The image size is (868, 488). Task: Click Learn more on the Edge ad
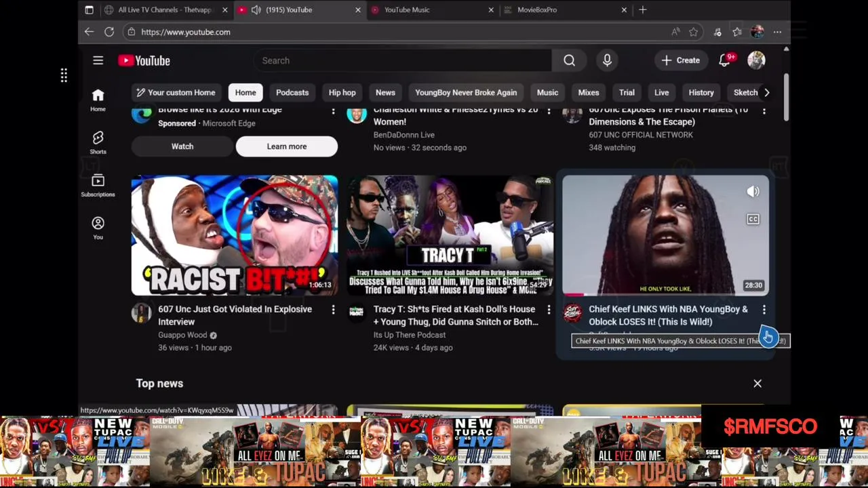pos(287,146)
